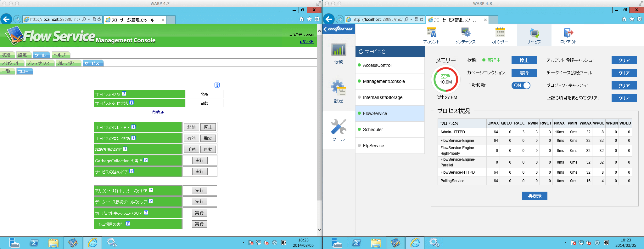Click WARP 4.7 vertical scrollbar down arrow
Viewport: 644px width, 249px height.
(319, 229)
